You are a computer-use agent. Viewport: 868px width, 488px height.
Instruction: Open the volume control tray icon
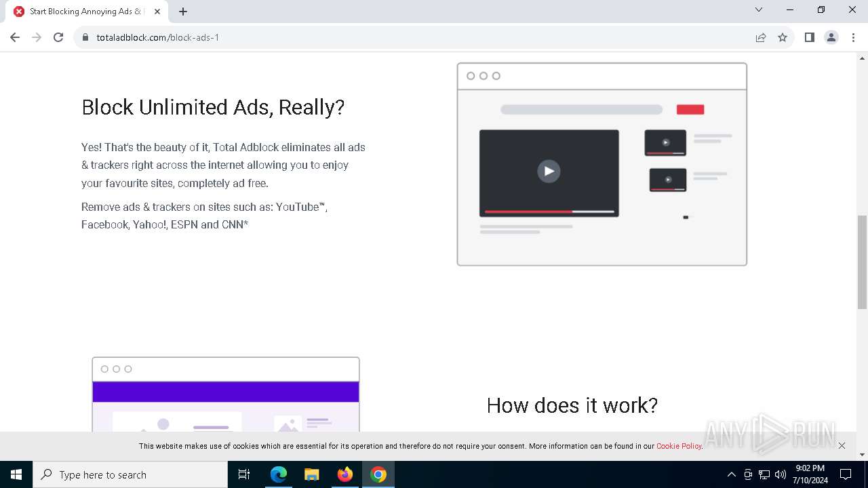click(781, 474)
